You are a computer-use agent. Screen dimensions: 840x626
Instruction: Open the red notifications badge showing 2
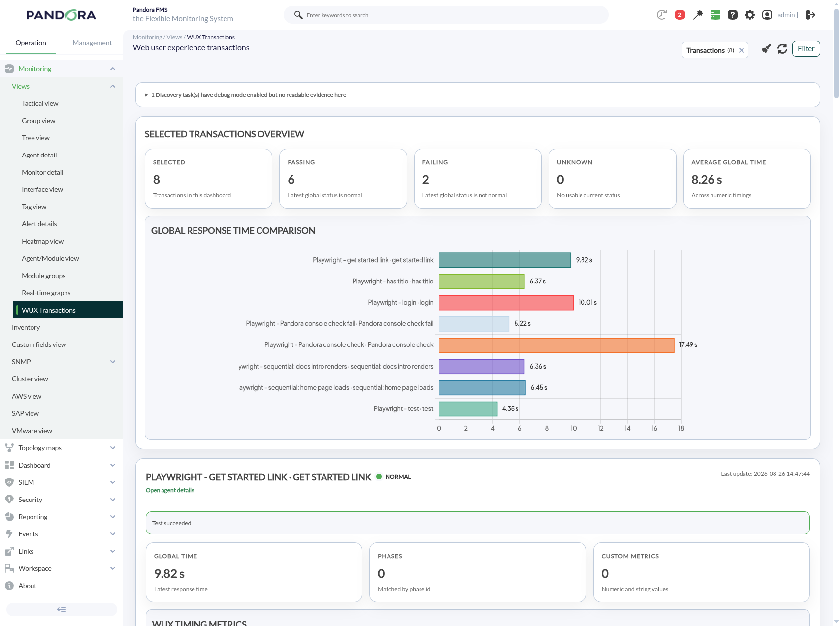click(x=680, y=15)
